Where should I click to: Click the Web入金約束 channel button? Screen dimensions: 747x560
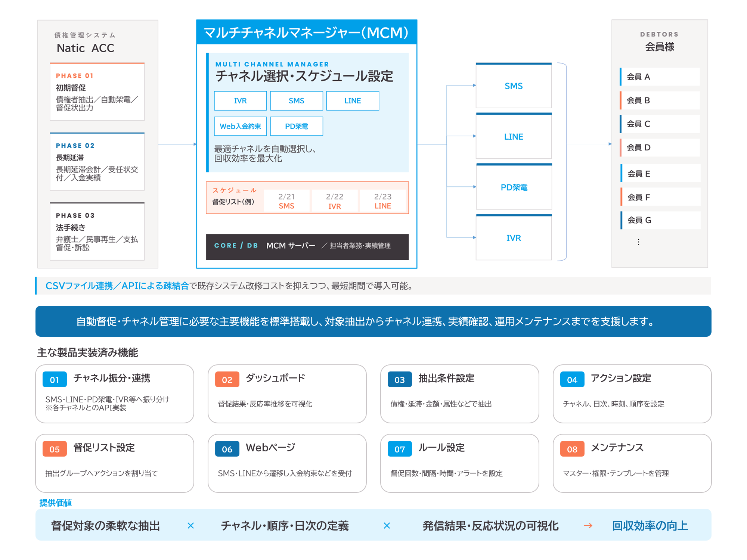coord(240,126)
